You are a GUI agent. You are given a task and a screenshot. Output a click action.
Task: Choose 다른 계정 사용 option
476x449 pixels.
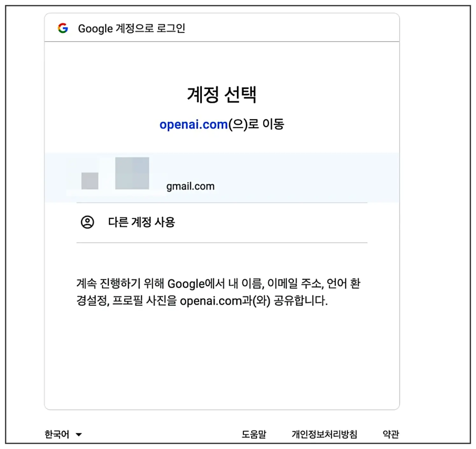[x=222, y=222]
